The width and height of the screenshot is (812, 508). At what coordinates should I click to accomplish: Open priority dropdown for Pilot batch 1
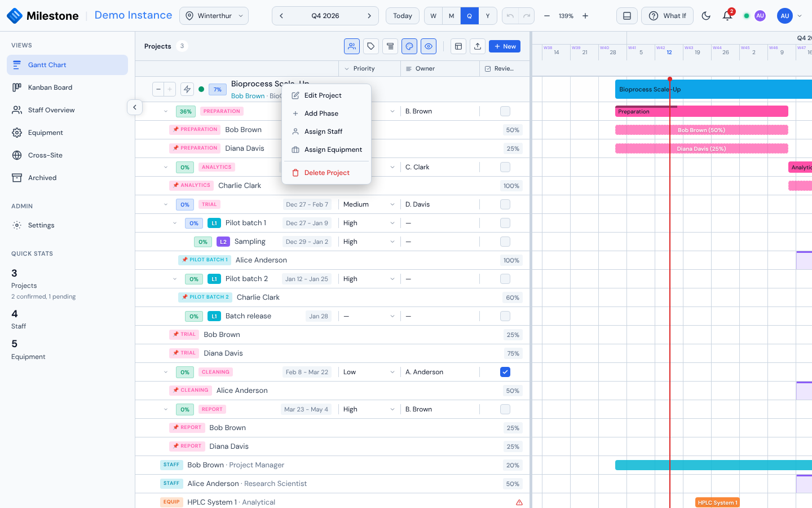369,223
